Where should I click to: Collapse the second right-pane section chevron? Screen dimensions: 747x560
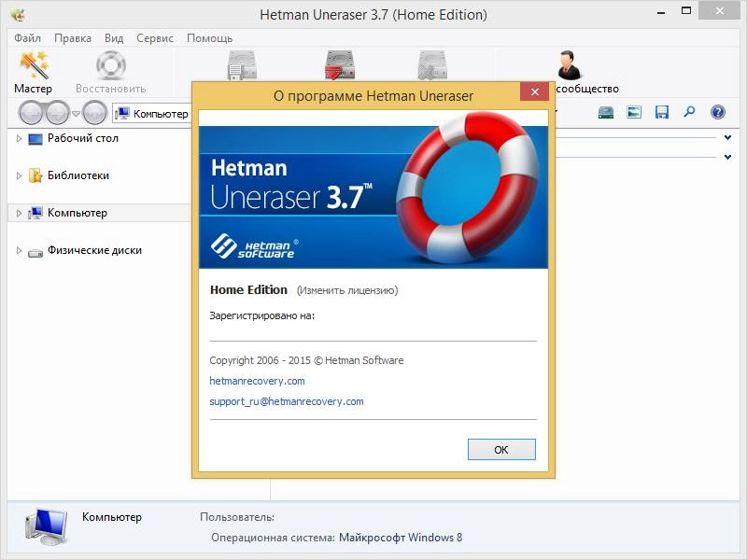(727, 157)
